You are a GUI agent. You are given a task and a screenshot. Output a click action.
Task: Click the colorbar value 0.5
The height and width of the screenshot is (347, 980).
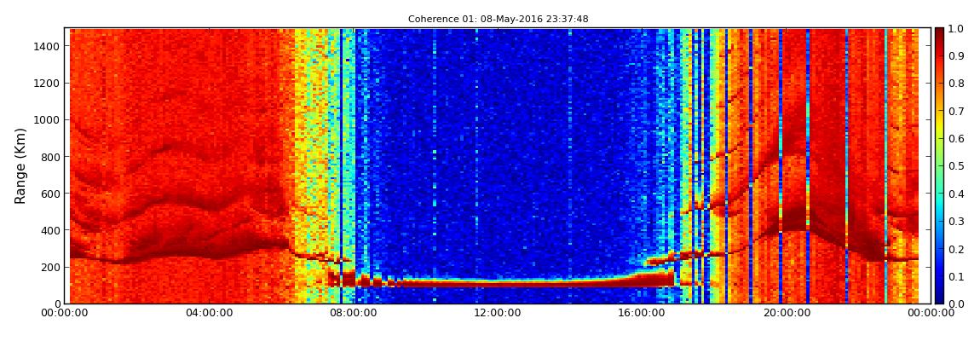point(957,165)
